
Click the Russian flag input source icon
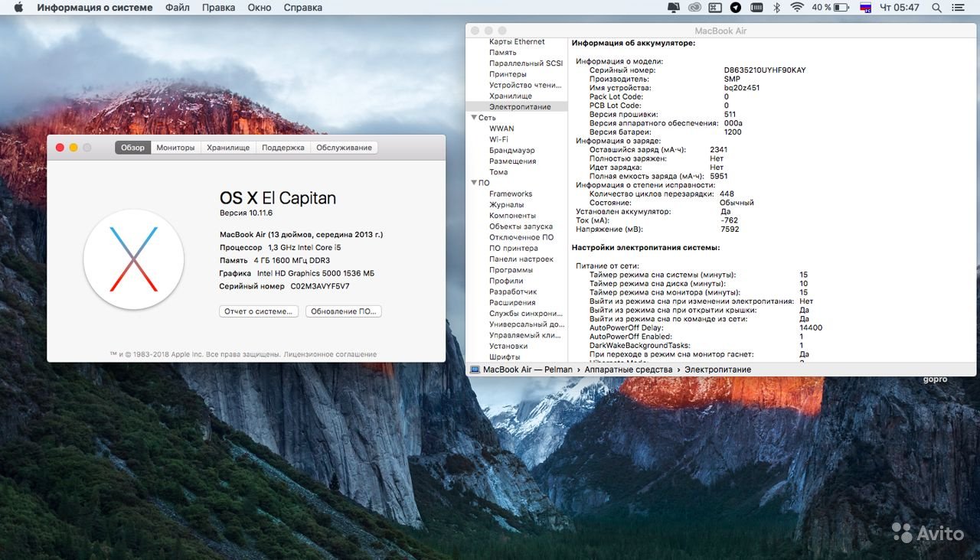pyautogui.click(x=866, y=8)
